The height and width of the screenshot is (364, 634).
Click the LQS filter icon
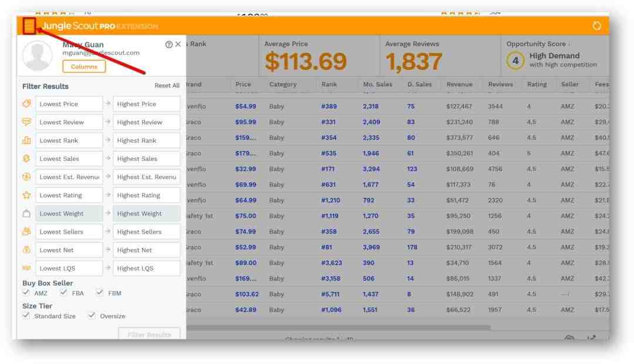[26, 268]
